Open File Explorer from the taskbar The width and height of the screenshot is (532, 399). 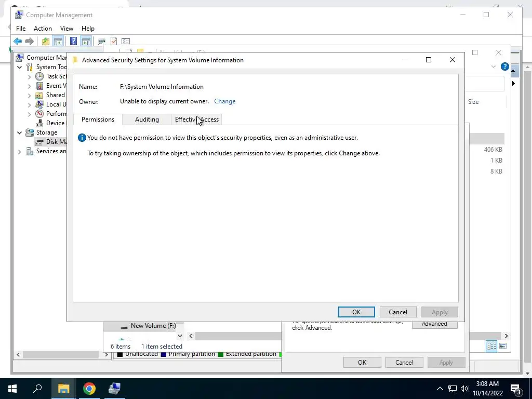(x=63, y=389)
